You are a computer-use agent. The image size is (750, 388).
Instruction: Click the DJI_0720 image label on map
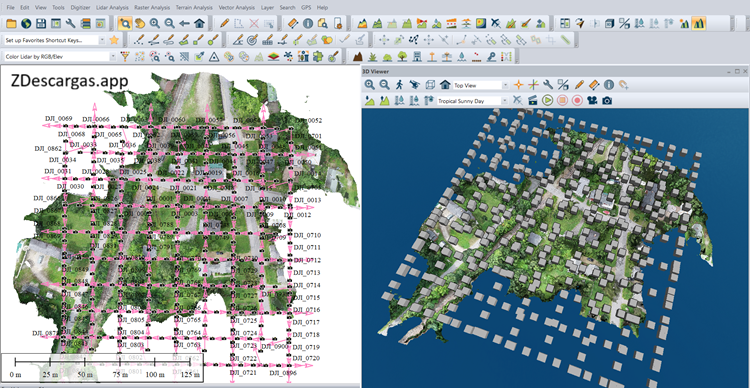click(306, 358)
